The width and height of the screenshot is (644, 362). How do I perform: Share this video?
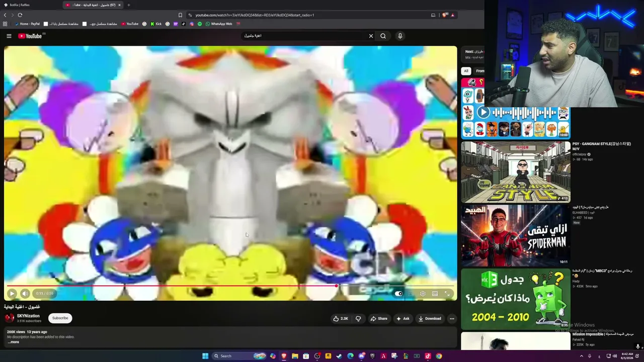379,318
